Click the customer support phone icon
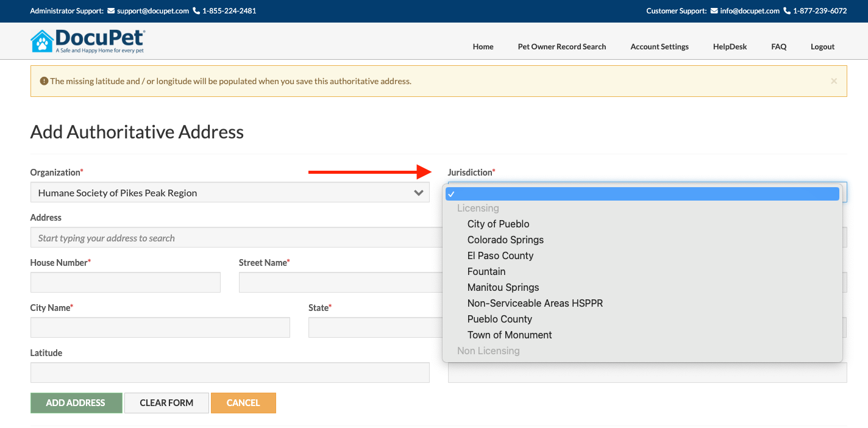This screenshot has width=868, height=428. click(x=787, y=11)
